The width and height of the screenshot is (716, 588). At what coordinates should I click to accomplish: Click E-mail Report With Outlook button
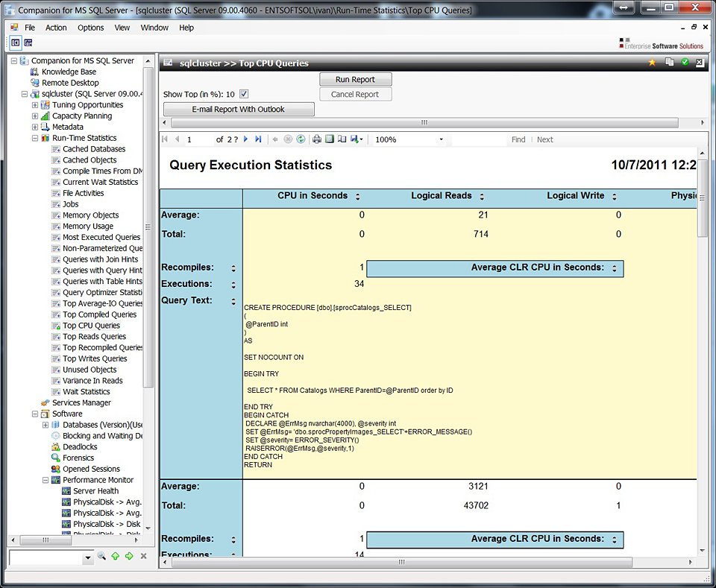point(239,109)
